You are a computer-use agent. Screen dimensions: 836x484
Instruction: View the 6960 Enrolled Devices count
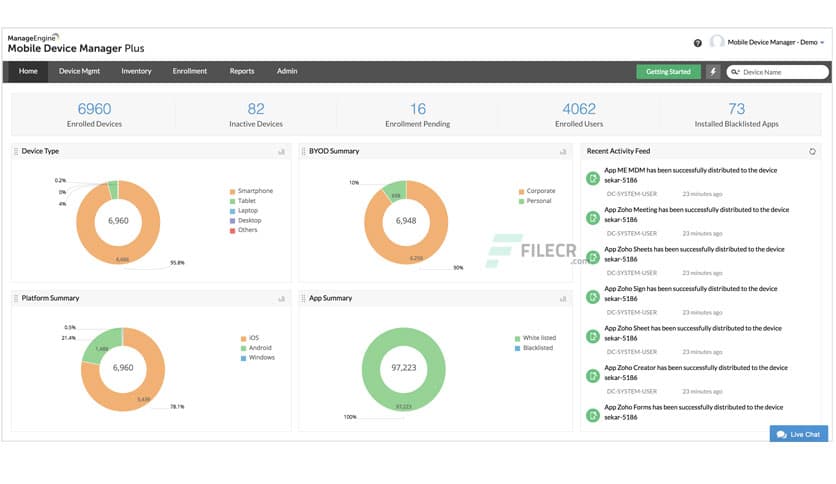94,109
